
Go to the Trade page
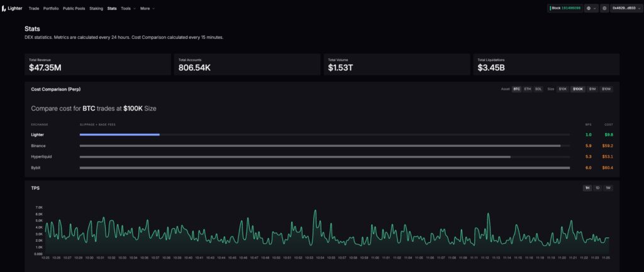[34, 8]
